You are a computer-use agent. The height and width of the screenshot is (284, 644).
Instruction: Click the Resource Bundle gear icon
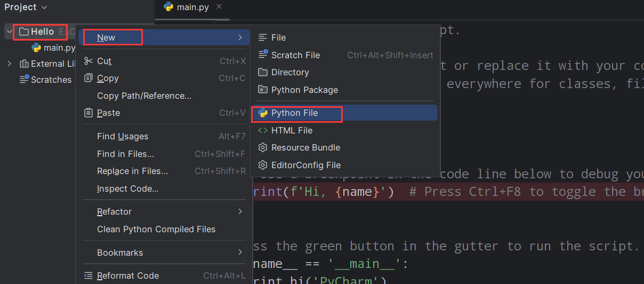point(262,147)
